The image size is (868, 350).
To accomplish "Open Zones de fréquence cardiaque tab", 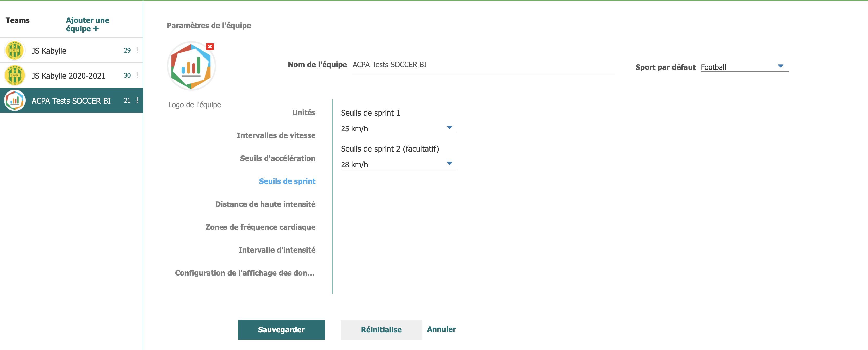I will coord(261,227).
